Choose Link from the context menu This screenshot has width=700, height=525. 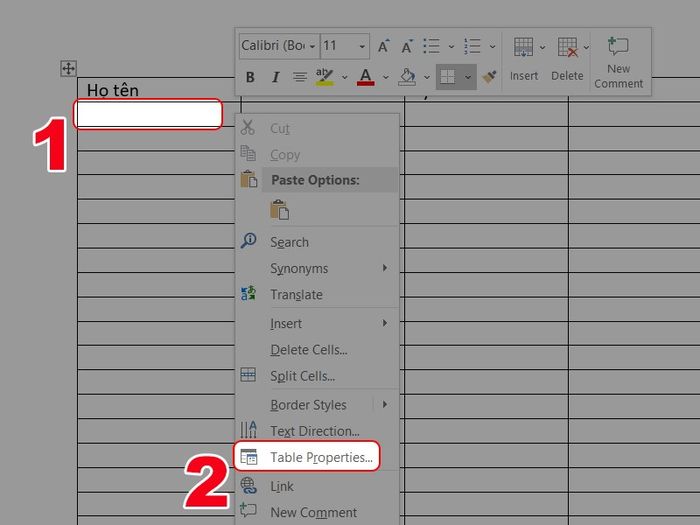click(x=317, y=486)
